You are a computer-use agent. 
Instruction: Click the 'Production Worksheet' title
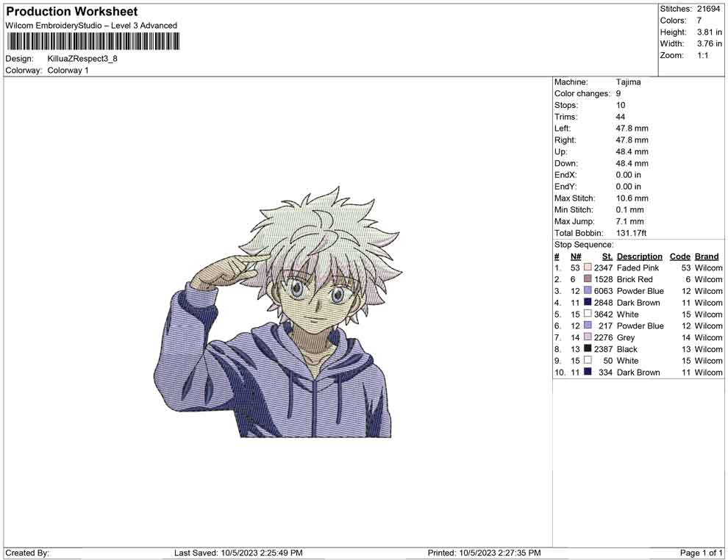pyautogui.click(x=72, y=12)
